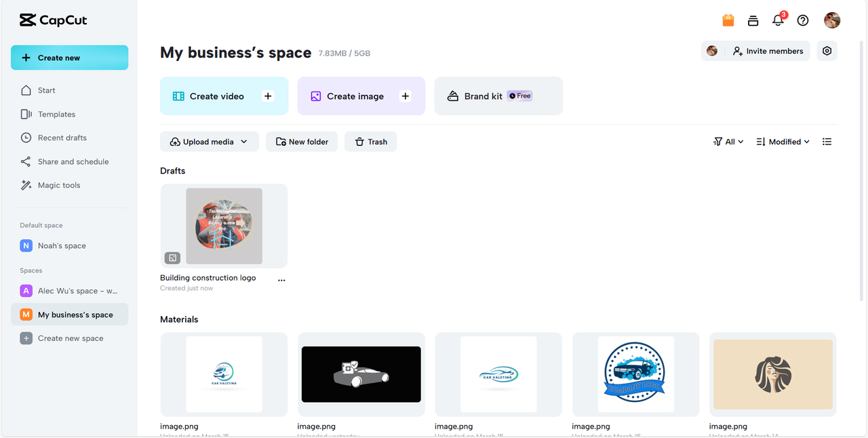This screenshot has width=868, height=438.
Task: Click the plus icon beside Create new space
Action: 26,338
